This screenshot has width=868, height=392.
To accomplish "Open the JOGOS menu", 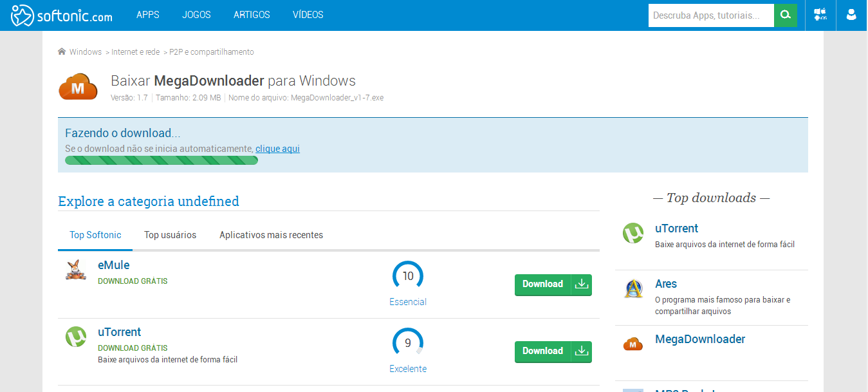I will tap(196, 15).
